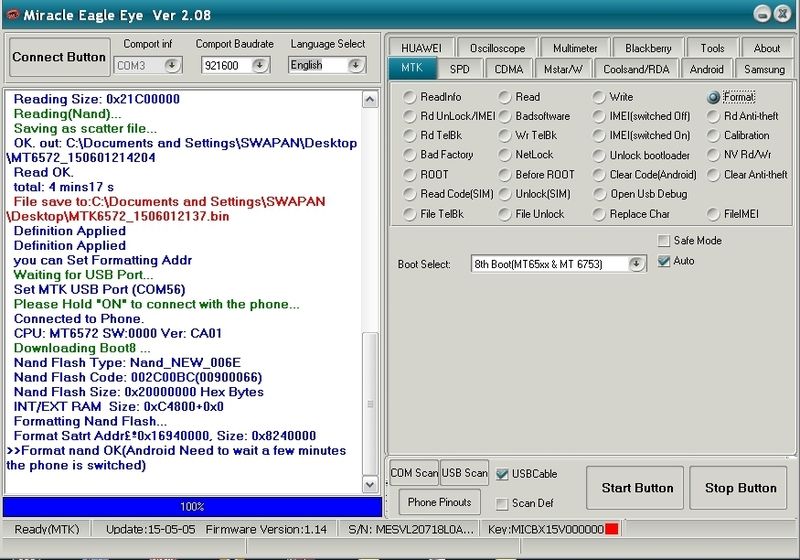Enable the Scan Def checkbox
The image size is (800, 560).
[502, 503]
